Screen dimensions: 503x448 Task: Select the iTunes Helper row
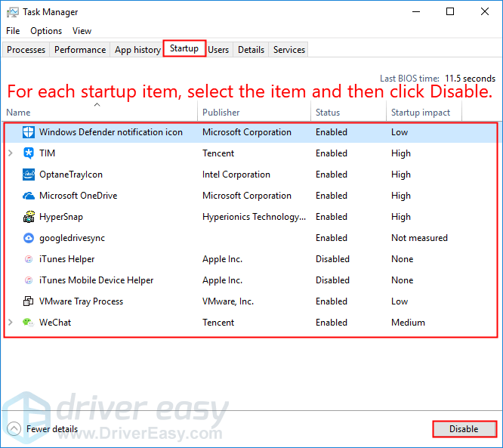[67, 259]
